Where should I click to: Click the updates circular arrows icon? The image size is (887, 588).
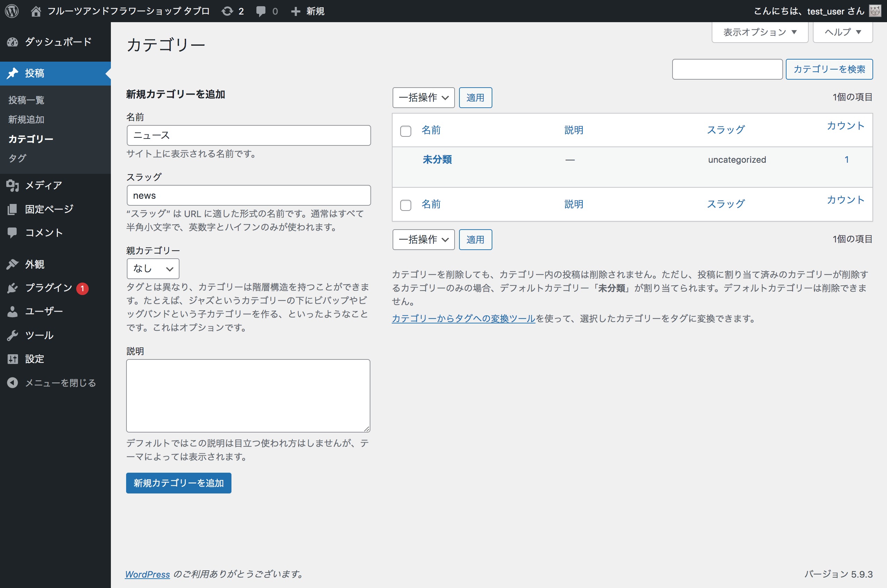[x=227, y=11]
